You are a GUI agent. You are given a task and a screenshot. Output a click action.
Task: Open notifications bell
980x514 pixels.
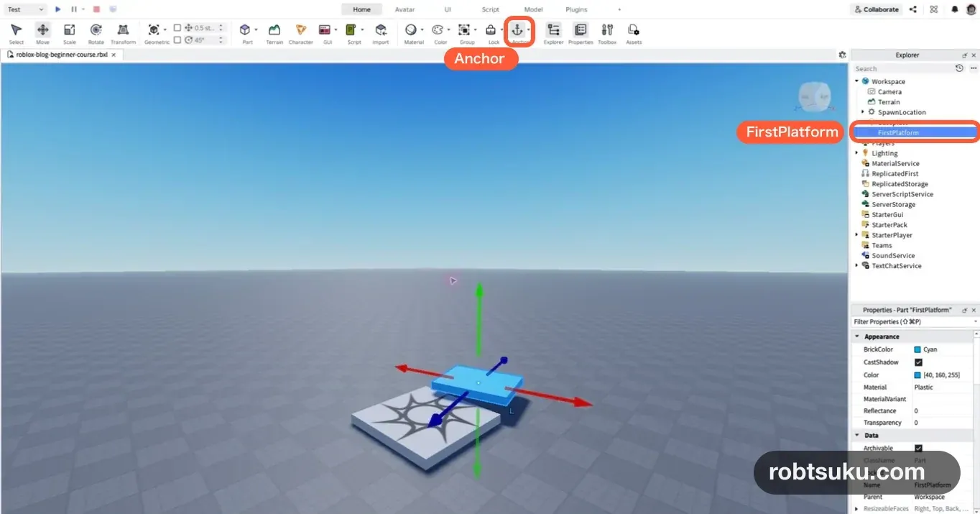955,9
